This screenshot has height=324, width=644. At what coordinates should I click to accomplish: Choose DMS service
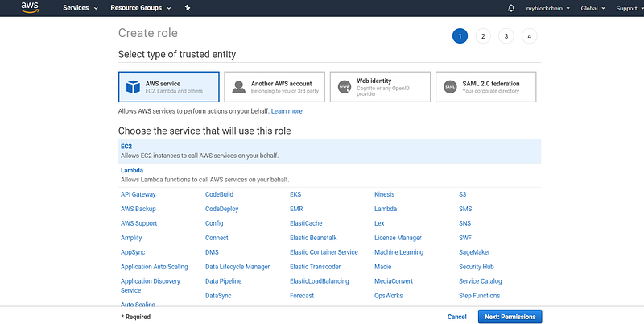click(212, 252)
